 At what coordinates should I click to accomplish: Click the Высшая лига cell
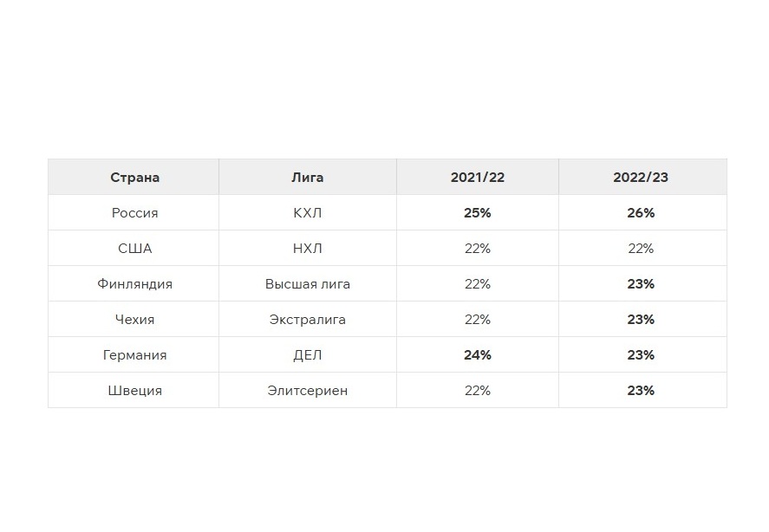tap(308, 284)
